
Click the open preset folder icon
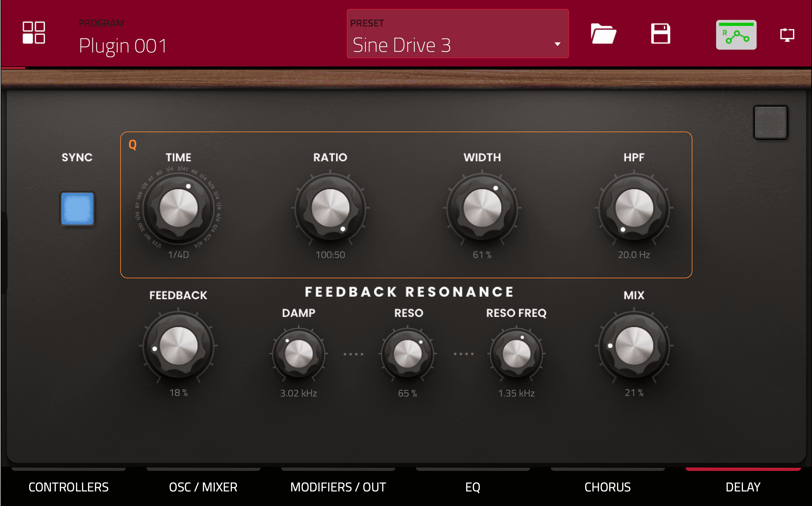(603, 34)
